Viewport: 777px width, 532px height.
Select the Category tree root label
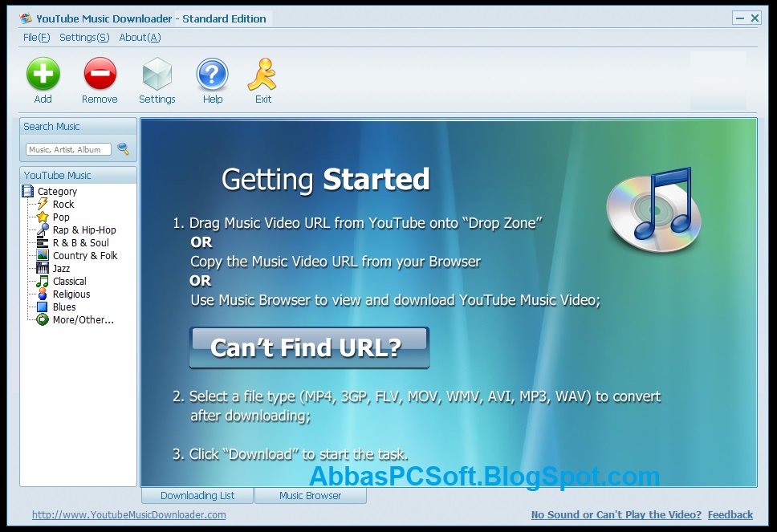click(x=58, y=191)
